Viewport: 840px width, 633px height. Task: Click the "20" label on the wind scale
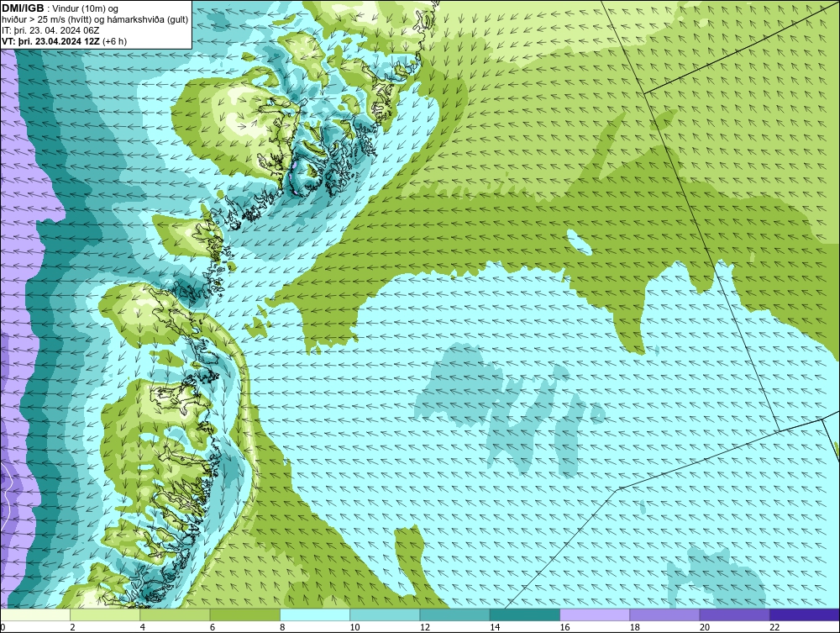click(x=705, y=628)
